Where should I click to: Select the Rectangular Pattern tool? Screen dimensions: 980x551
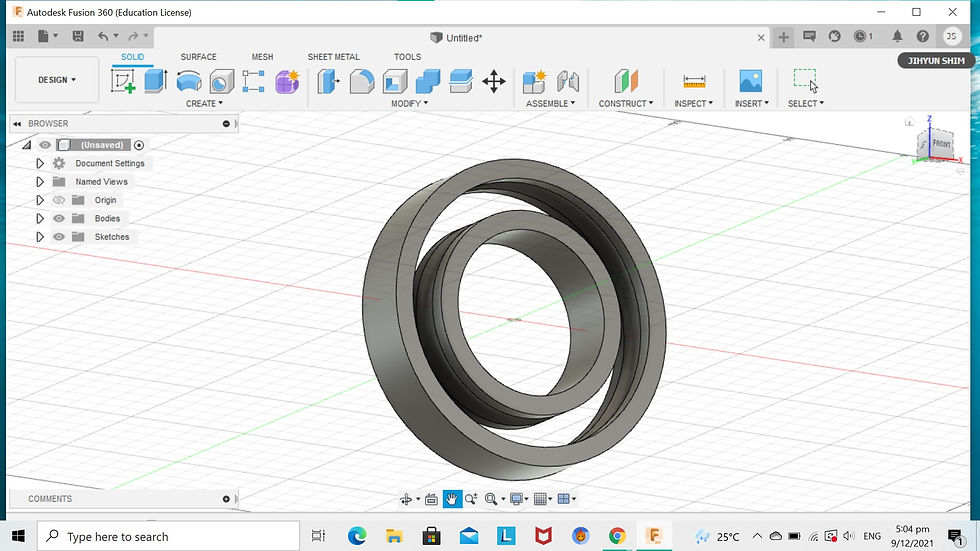tap(253, 81)
